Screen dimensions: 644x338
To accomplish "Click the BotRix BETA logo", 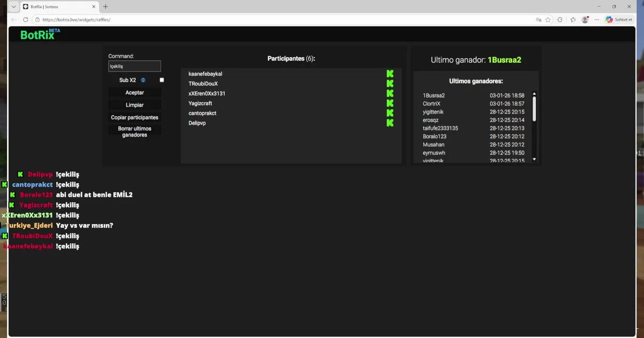I will [x=40, y=34].
